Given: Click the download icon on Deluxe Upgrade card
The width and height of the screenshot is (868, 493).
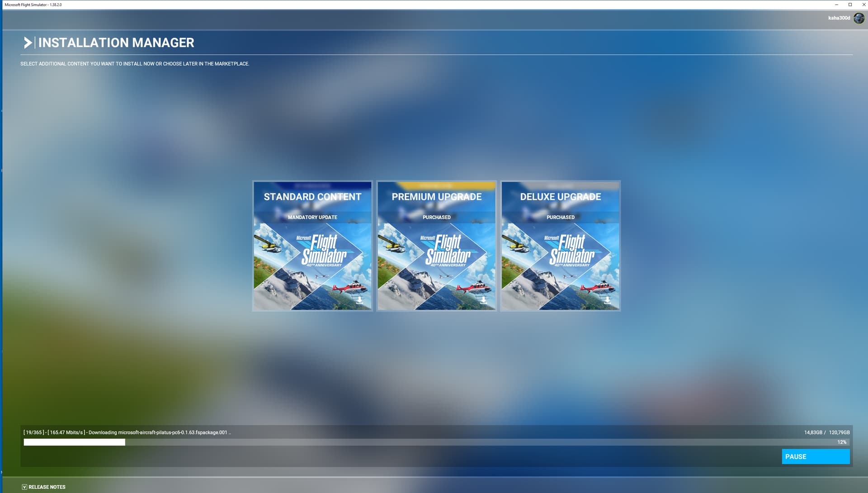Looking at the screenshot, I should (608, 300).
